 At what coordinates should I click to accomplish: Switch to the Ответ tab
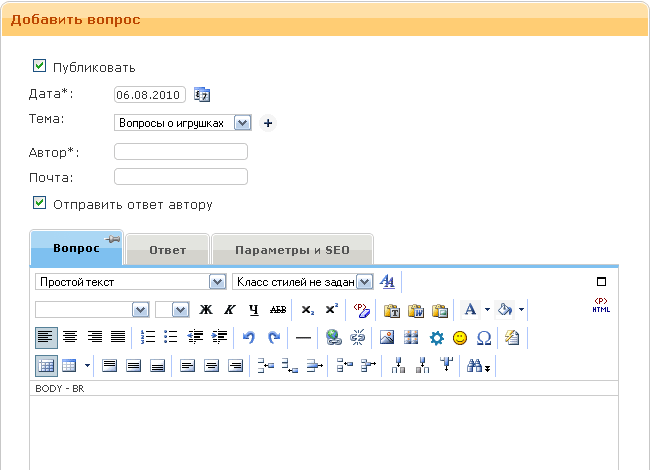pos(167,249)
